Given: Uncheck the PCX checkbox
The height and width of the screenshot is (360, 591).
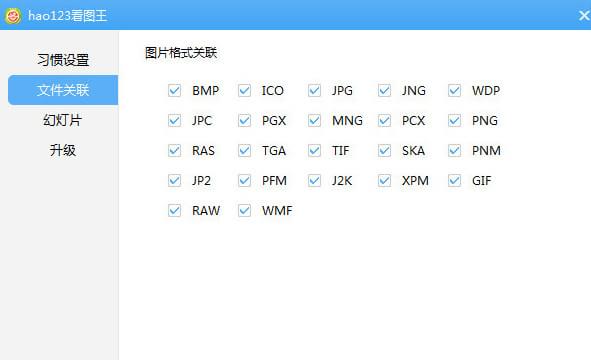Looking at the screenshot, I should coord(384,121).
